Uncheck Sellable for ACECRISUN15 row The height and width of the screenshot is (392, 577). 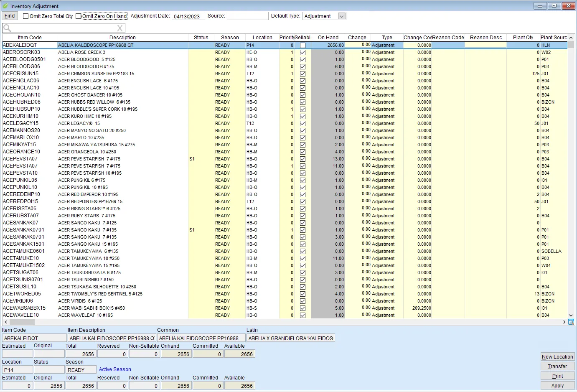[x=302, y=74]
